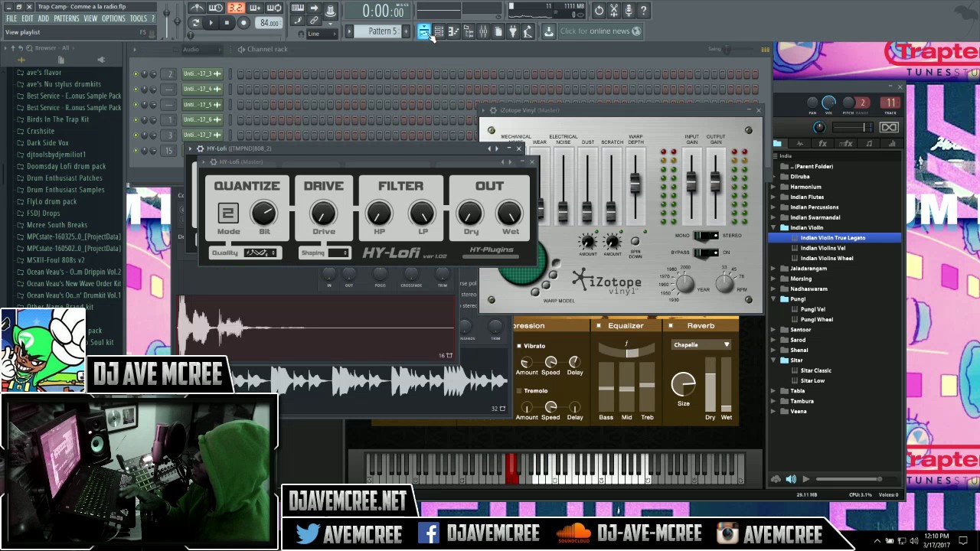Stop playback with stop button

pos(227,23)
